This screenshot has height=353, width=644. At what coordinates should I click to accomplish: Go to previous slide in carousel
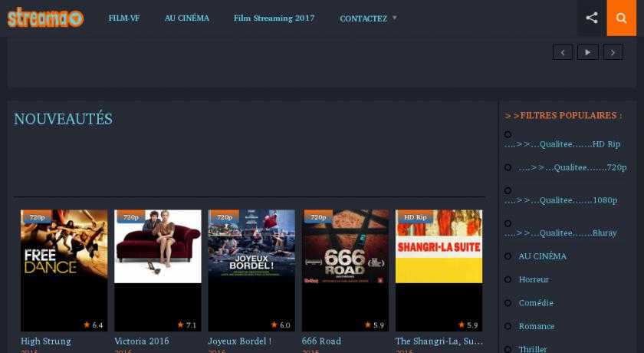click(563, 52)
